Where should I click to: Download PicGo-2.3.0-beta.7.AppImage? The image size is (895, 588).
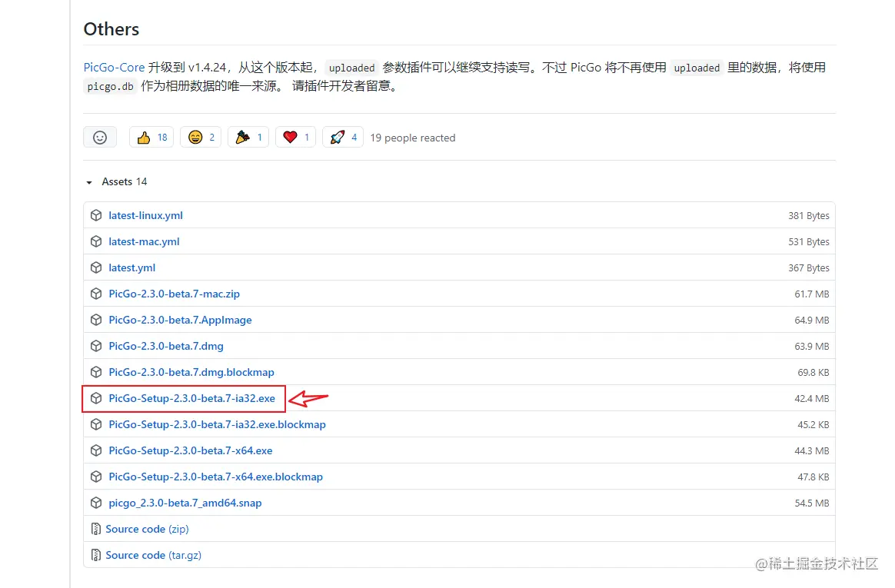[x=181, y=321]
